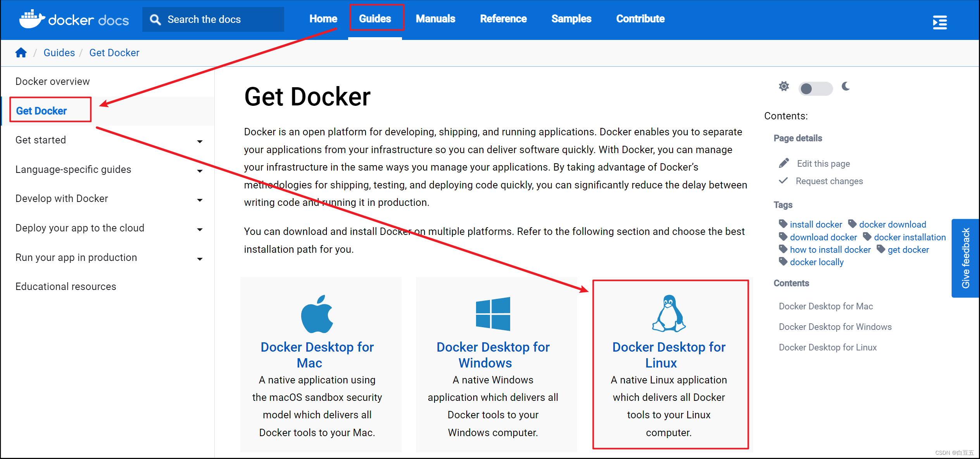This screenshot has width=980, height=459.
Task: Click the home breadcrumb icon
Action: click(x=21, y=53)
